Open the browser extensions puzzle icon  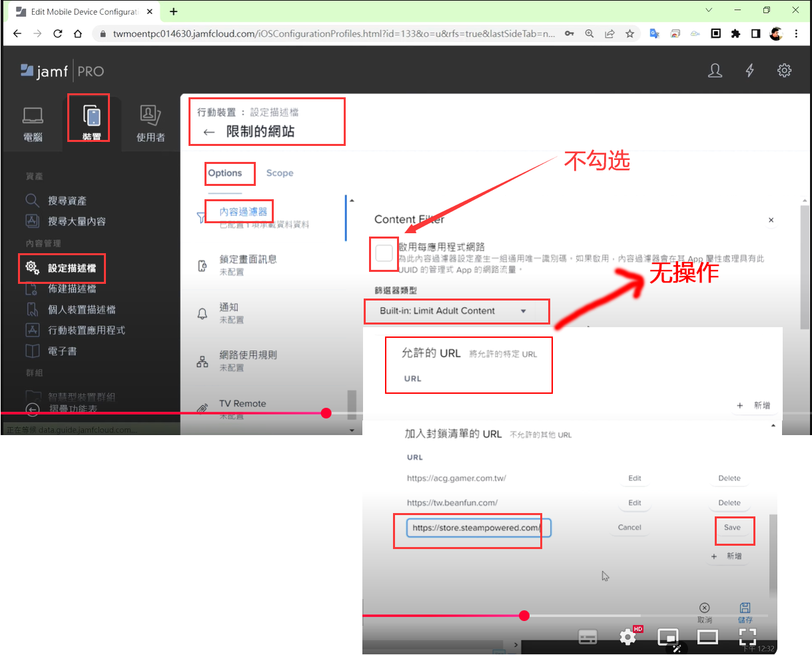tap(735, 33)
